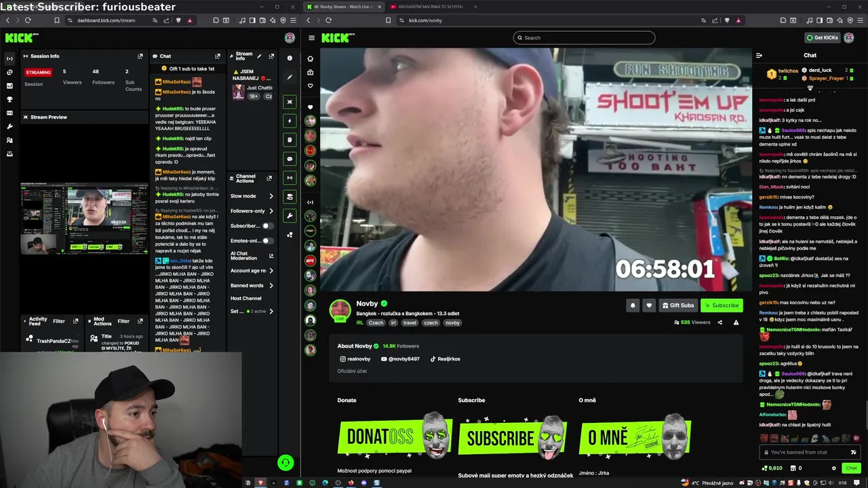Toggle Subscribers-only chat mode

click(x=268, y=226)
